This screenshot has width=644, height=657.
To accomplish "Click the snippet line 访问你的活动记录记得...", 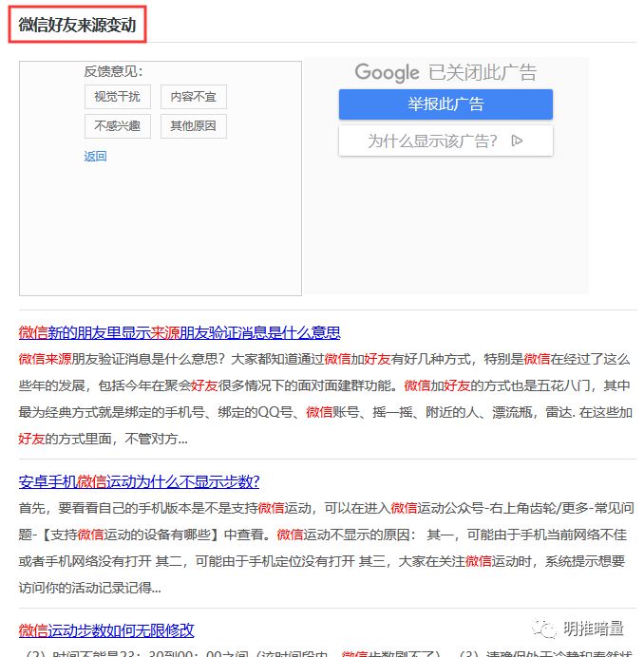I will 89,588.
